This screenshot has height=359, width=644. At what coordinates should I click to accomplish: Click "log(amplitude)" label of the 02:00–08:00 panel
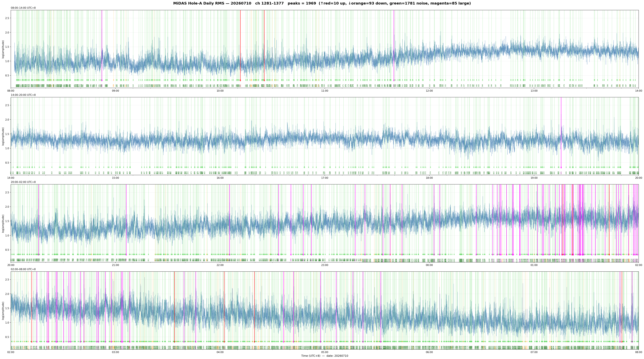coord(3,310)
